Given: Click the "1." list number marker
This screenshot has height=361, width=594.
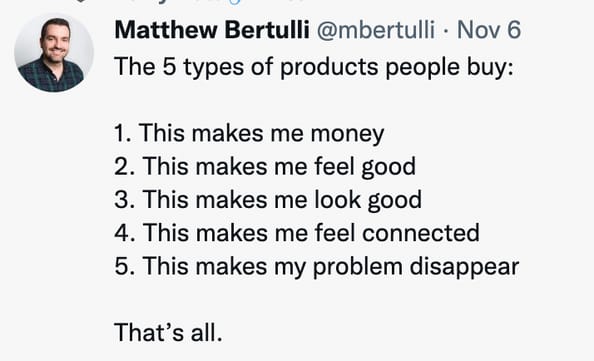Looking at the screenshot, I should [x=123, y=133].
